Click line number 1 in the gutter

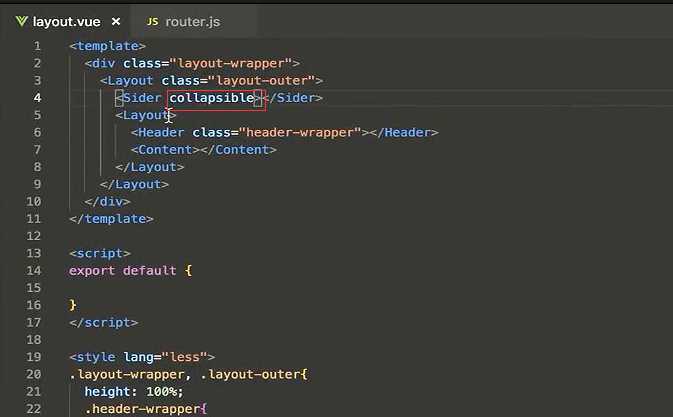(37, 46)
